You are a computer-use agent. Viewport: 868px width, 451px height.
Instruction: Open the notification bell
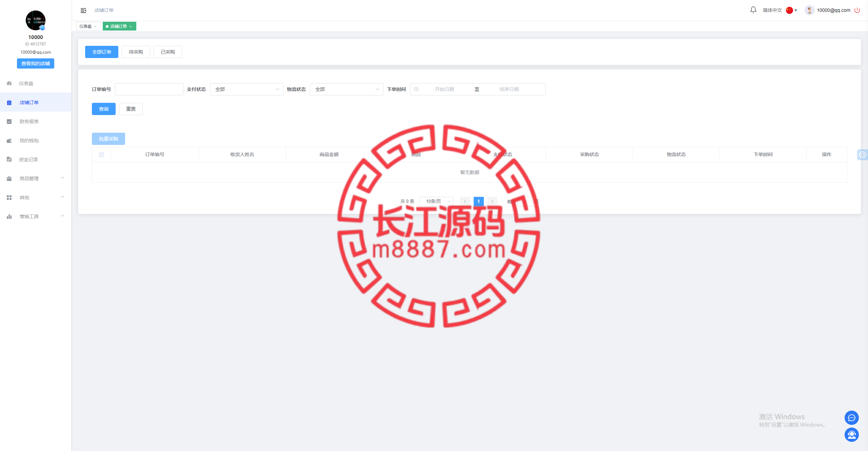pos(753,10)
